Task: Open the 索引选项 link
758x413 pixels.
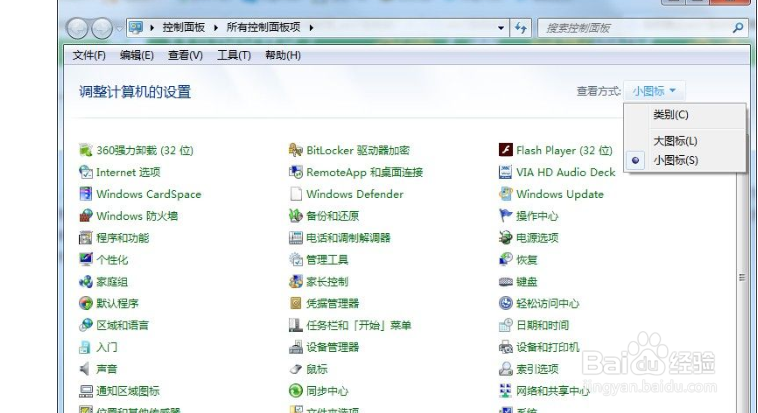Action: coord(537,369)
